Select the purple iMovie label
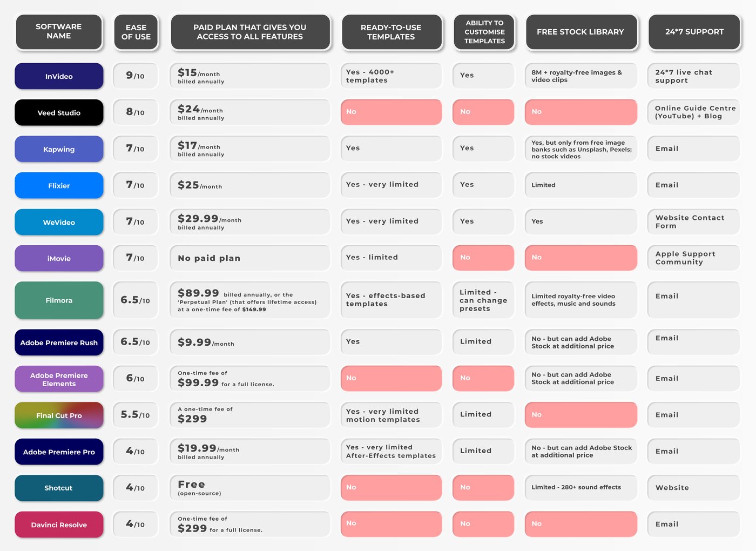Image resolution: width=756 pixels, height=551 pixels. [59, 258]
